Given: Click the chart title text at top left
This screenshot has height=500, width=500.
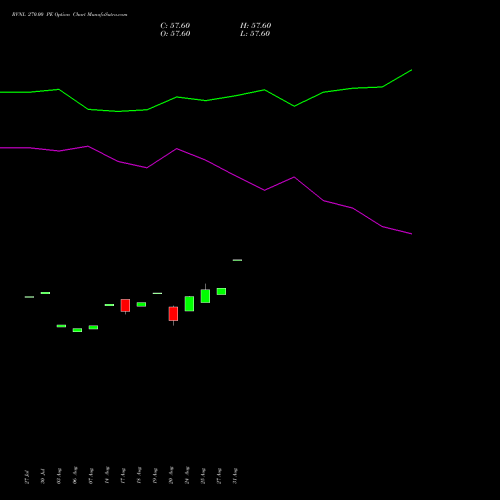Looking at the screenshot, I should pos(69,15).
